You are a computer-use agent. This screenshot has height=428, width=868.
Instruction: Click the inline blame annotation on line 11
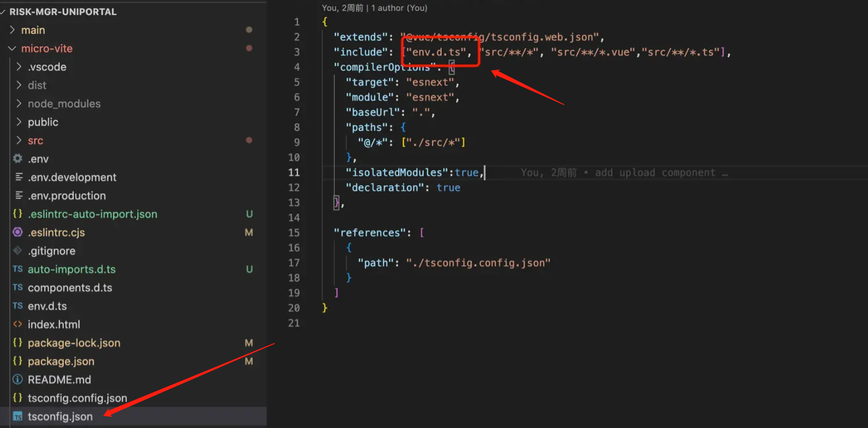[x=624, y=173]
